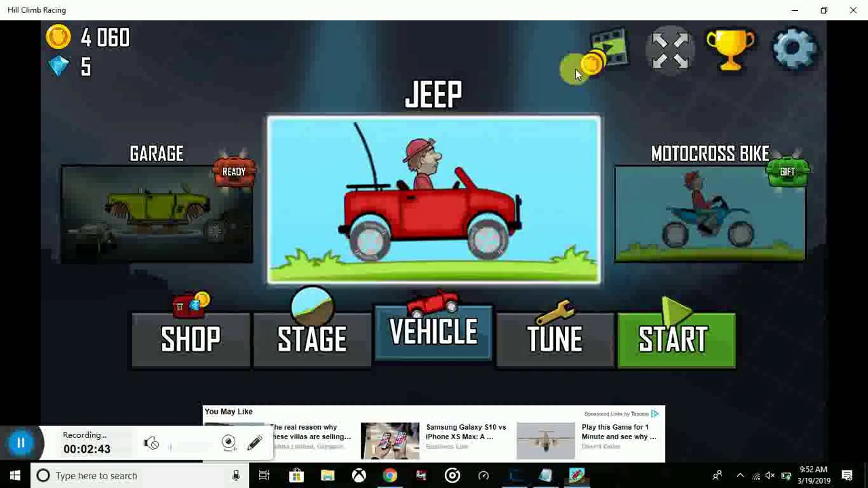The width and height of the screenshot is (868, 488).
Task: Select the red Jeep vehicle card
Action: coord(434,200)
